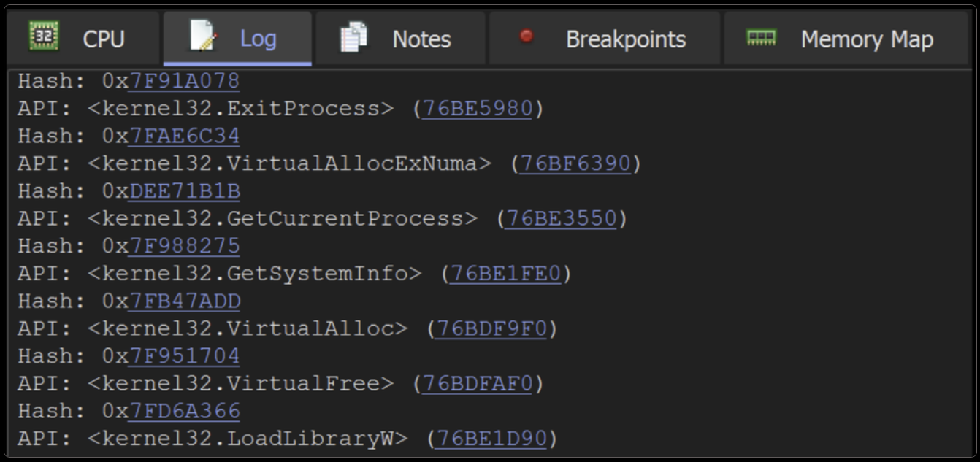Click the CPU chip icon

click(x=44, y=36)
